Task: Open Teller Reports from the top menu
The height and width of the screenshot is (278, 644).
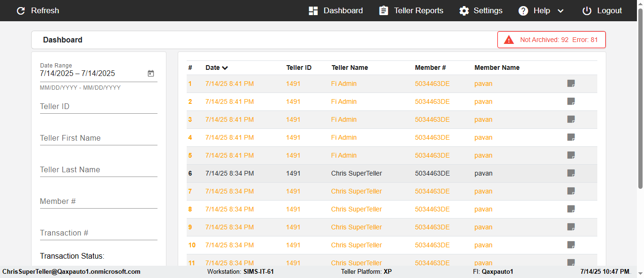Action: coord(411,11)
